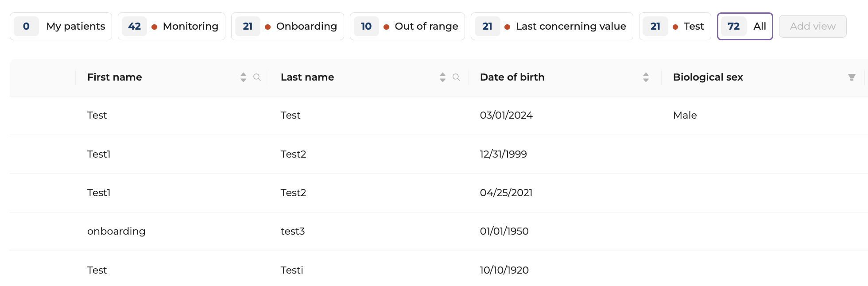The width and height of the screenshot is (868, 286).
Task: Show the Out of range view
Action: pyautogui.click(x=407, y=27)
